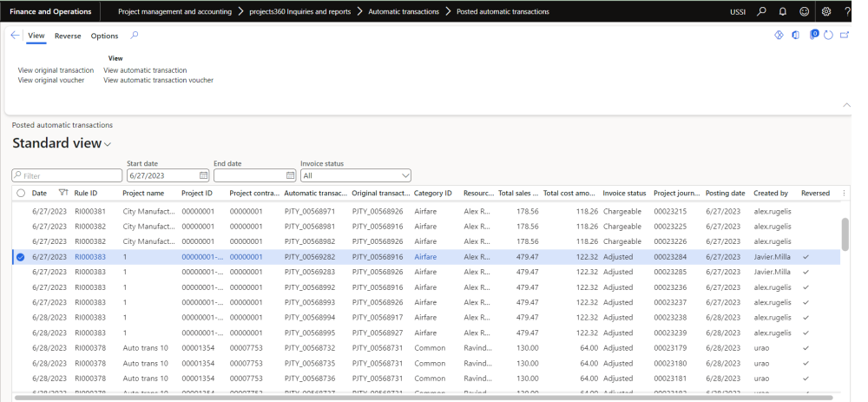Viewport: 868px width, 402px height.
Task: Expand the Standard view selector
Action: point(108,144)
